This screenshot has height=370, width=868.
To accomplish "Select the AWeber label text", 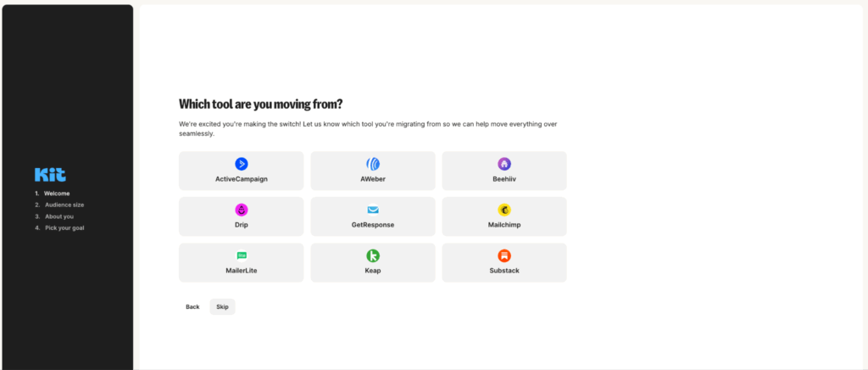I will [x=373, y=179].
